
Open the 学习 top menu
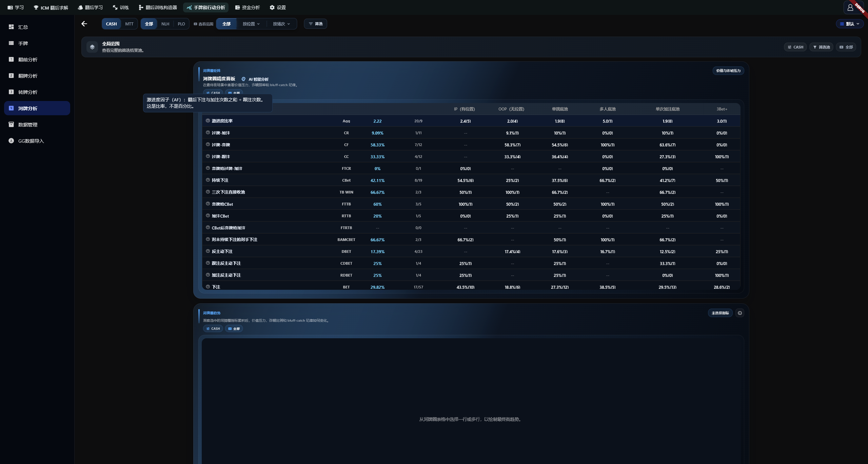16,7
